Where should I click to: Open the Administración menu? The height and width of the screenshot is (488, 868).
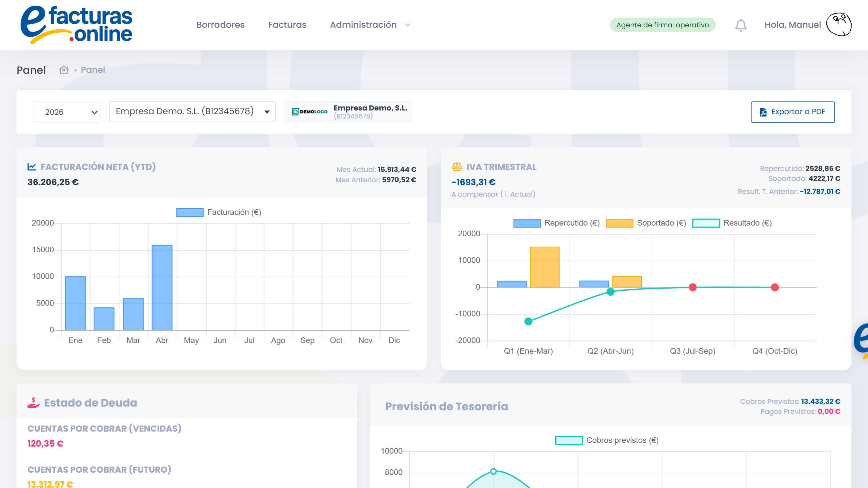click(x=363, y=25)
